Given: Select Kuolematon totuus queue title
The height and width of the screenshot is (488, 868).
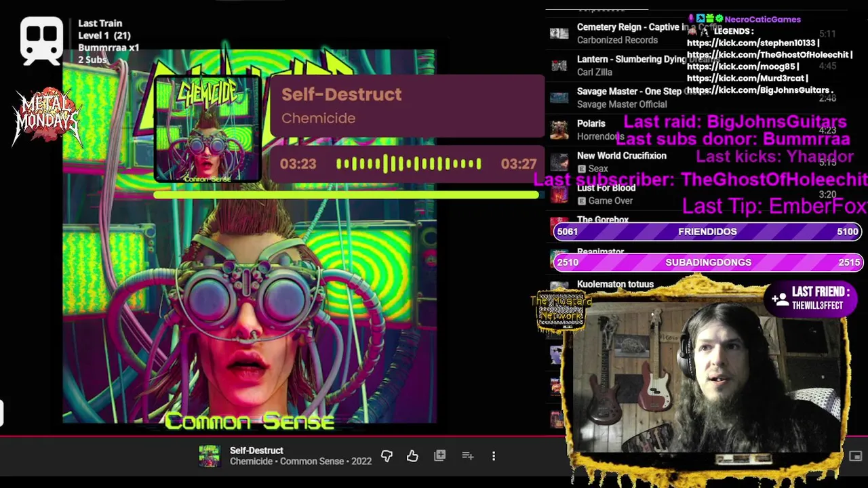Looking at the screenshot, I should point(615,285).
